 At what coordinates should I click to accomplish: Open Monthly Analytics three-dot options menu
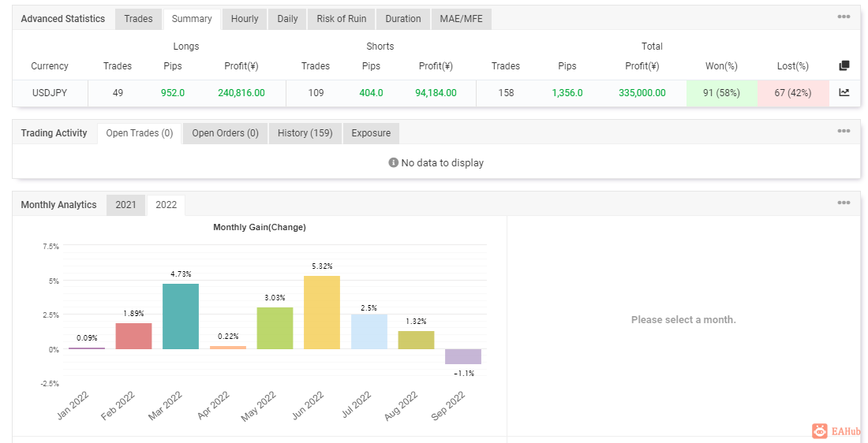coord(844,203)
